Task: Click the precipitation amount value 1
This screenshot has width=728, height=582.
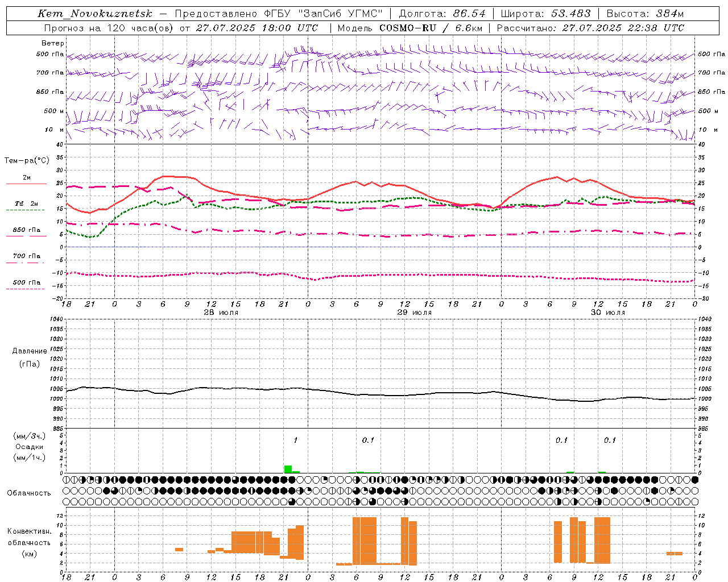Action: click(x=296, y=440)
